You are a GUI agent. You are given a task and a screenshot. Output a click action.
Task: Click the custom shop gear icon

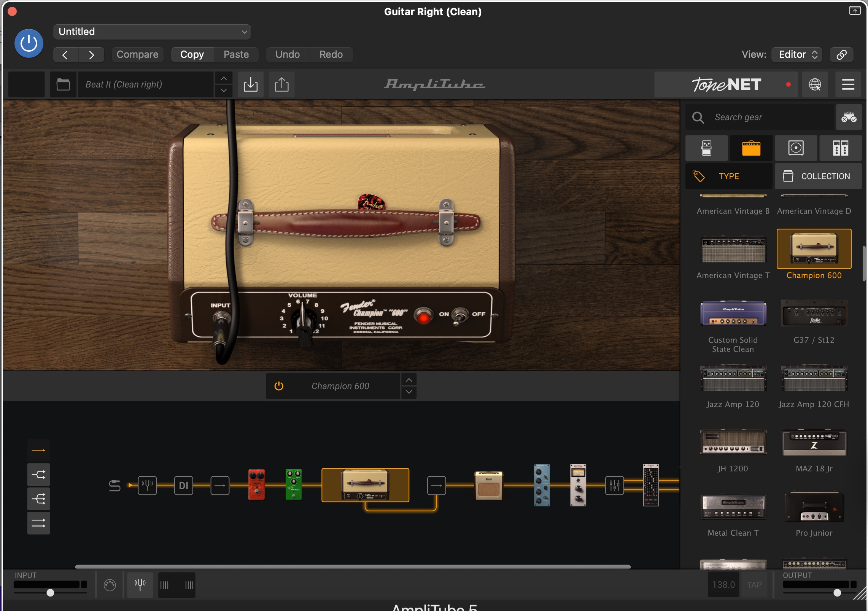point(849,117)
